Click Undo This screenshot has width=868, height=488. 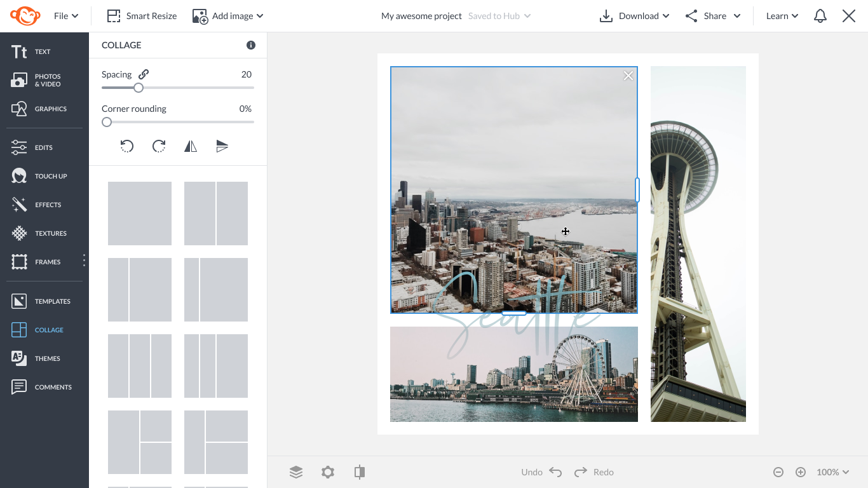click(541, 472)
